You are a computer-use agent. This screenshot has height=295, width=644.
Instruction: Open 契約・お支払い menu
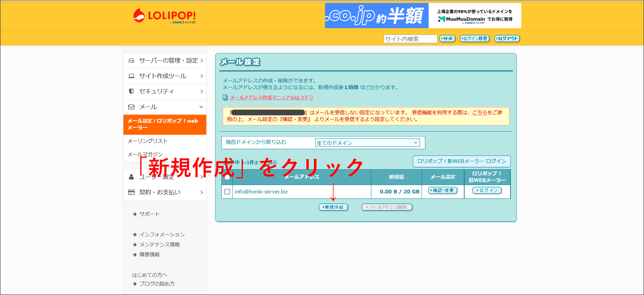pyautogui.click(x=165, y=192)
